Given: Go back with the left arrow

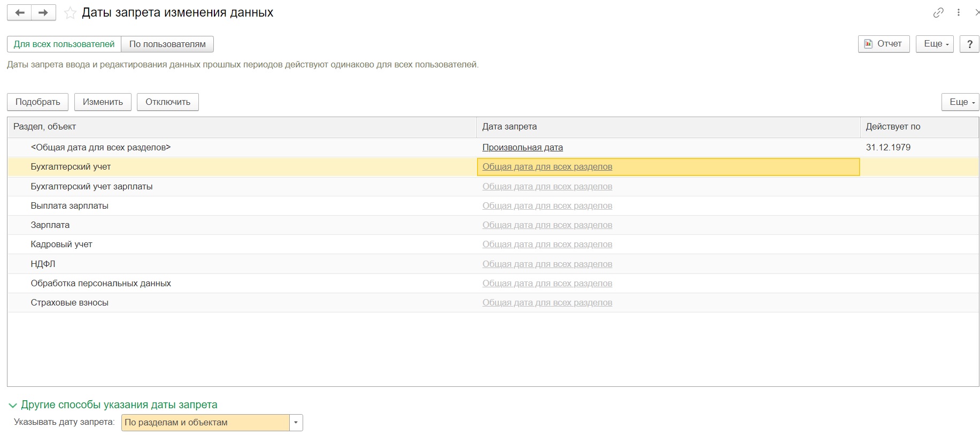Looking at the screenshot, I should pos(20,12).
